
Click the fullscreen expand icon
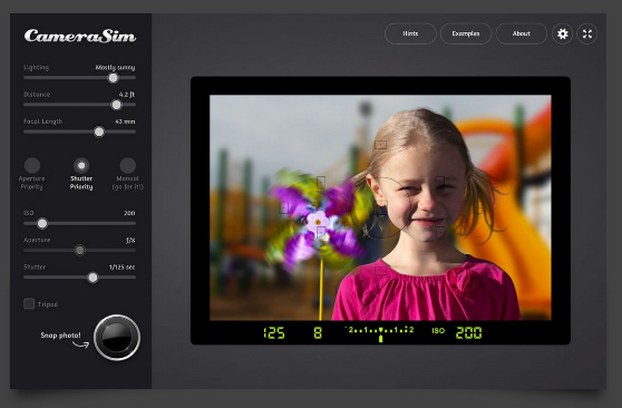pyautogui.click(x=588, y=34)
